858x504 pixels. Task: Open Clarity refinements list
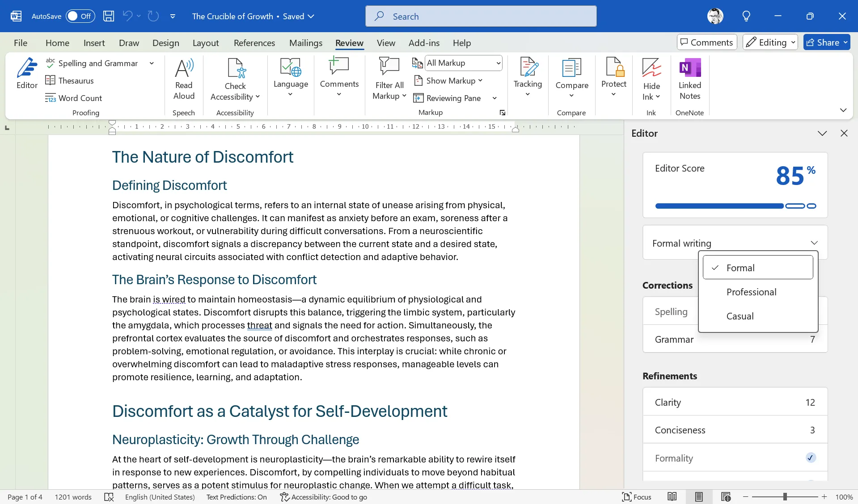point(734,402)
